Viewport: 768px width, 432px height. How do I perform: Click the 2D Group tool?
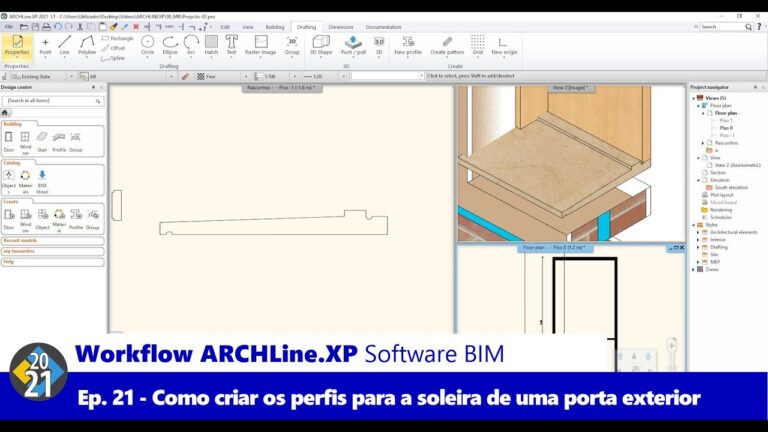coord(292,46)
